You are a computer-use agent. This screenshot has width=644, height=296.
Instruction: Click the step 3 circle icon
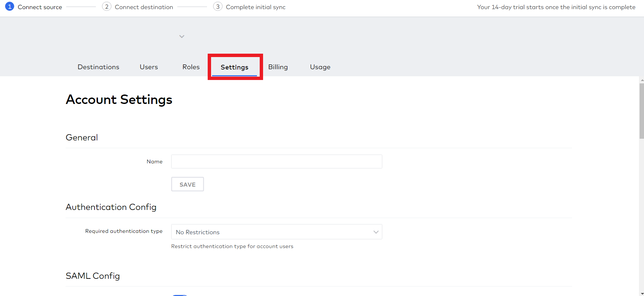tap(218, 7)
